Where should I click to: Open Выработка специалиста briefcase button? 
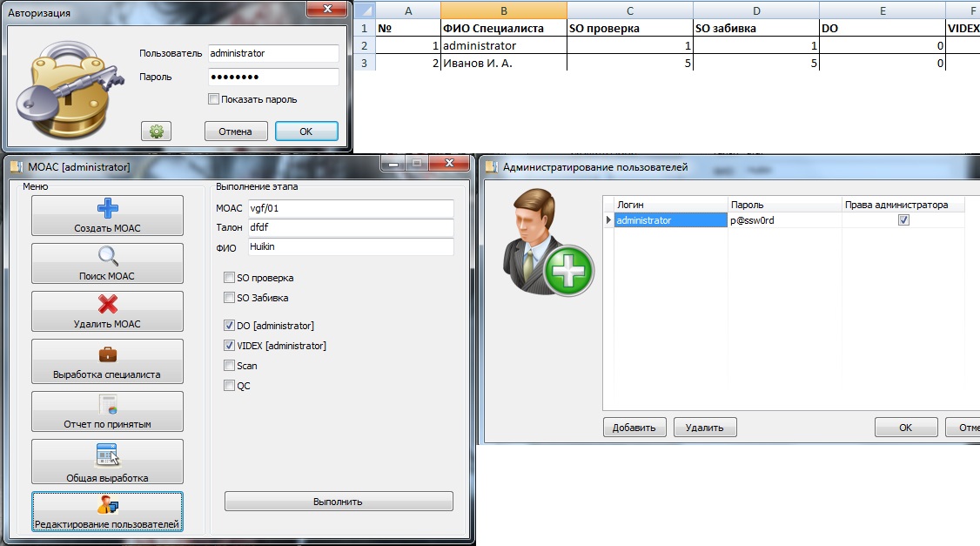[x=108, y=361]
